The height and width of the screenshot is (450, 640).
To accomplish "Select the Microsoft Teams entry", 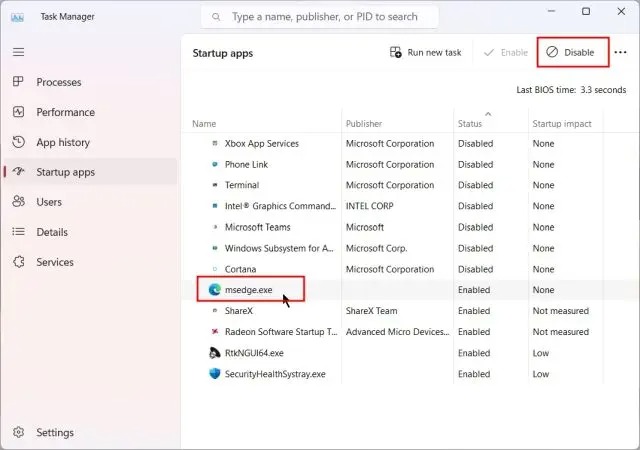I will (411, 227).
